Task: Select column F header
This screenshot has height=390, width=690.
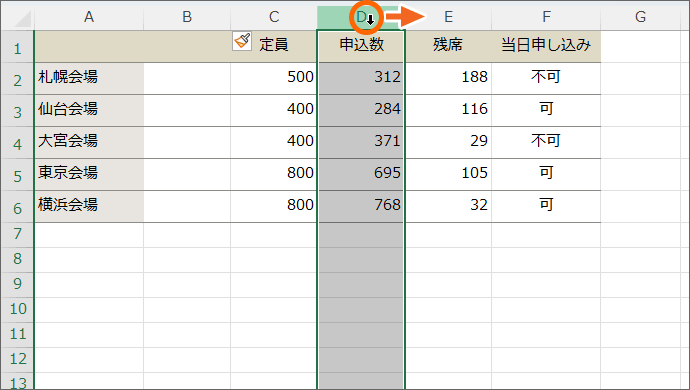Action: coord(546,17)
